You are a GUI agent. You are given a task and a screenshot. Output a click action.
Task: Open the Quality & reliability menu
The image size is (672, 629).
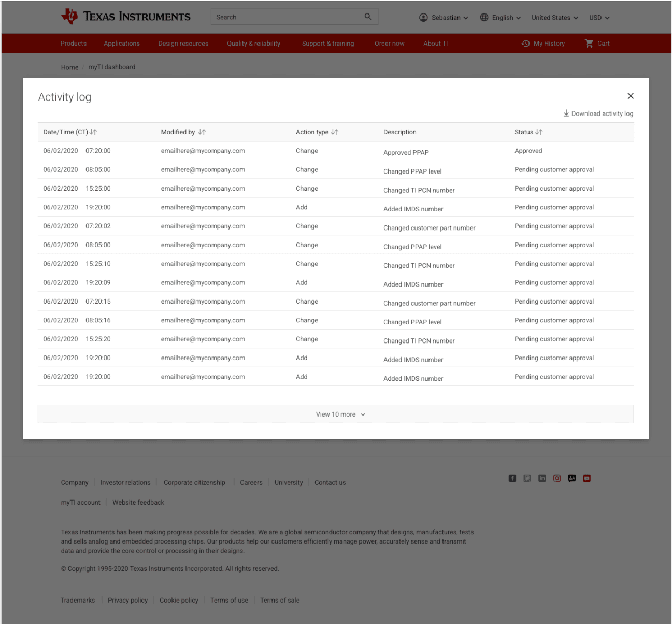point(254,44)
